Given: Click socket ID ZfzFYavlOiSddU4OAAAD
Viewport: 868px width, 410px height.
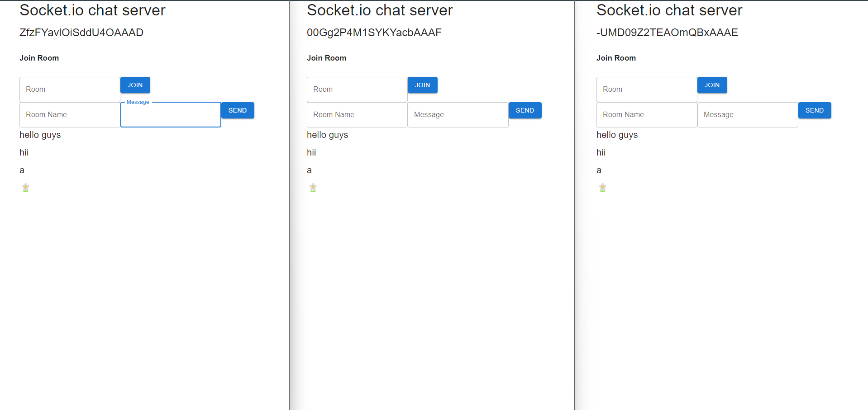Looking at the screenshot, I should [81, 33].
